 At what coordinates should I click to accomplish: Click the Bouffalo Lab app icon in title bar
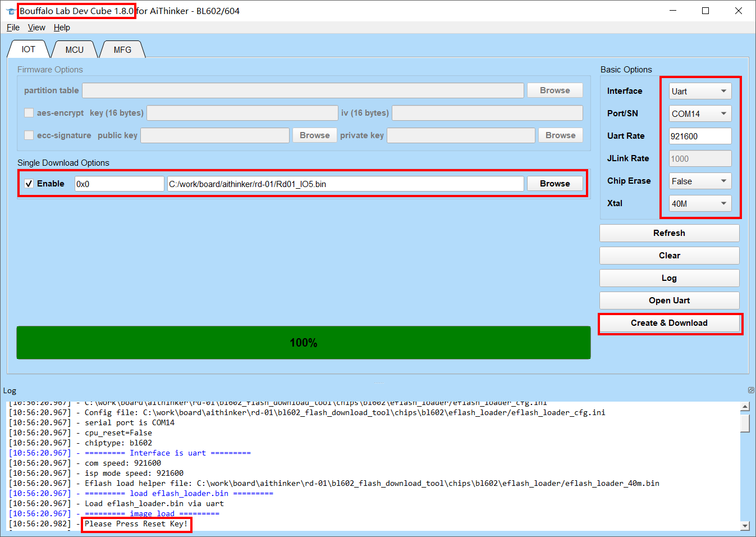tap(11, 11)
